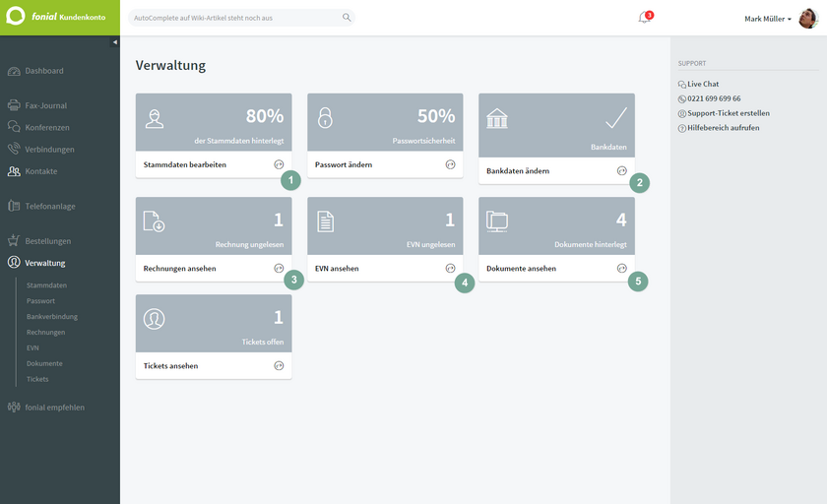This screenshot has height=504, width=827.
Task: Open the Bankverbindung submenu item
Action: click(51, 316)
